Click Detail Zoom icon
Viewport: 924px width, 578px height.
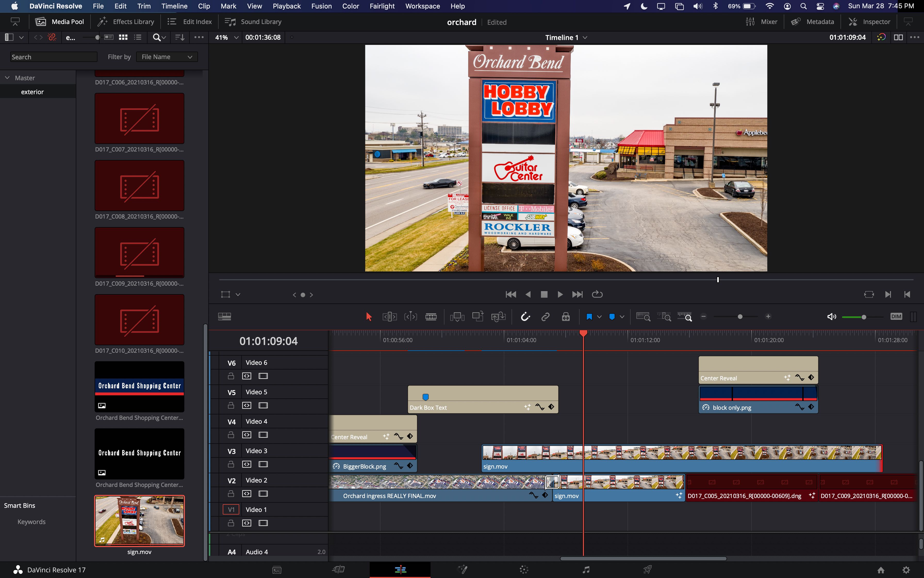coord(664,317)
